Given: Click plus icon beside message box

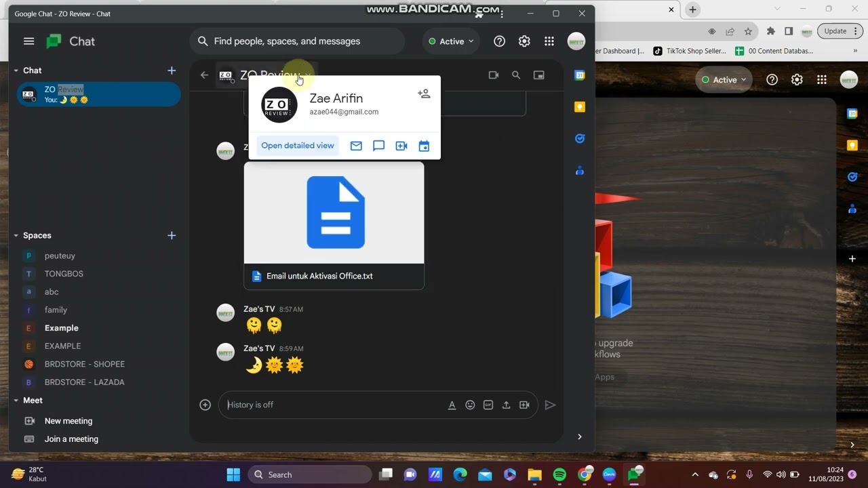Looking at the screenshot, I should 205,405.
